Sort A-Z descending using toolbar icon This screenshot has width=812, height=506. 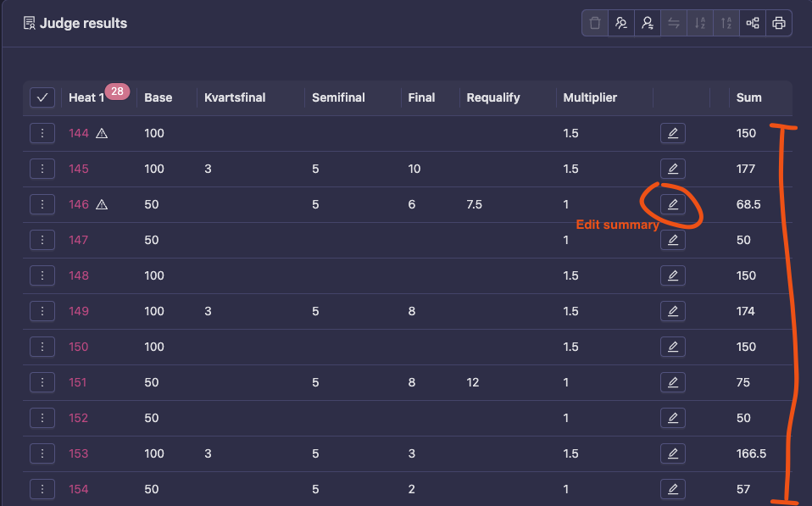pyautogui.click(x=700, y=24)
